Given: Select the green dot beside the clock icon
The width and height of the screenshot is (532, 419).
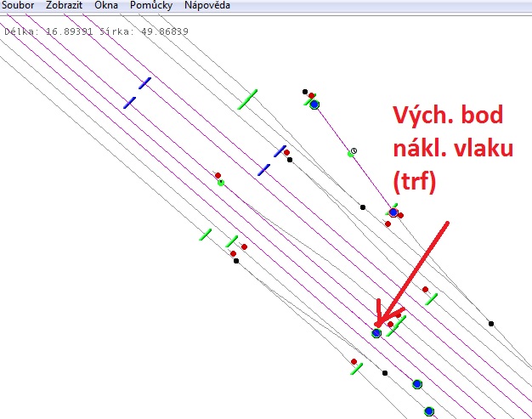Looking at the screenshot, I should click(x=349, y=154).
